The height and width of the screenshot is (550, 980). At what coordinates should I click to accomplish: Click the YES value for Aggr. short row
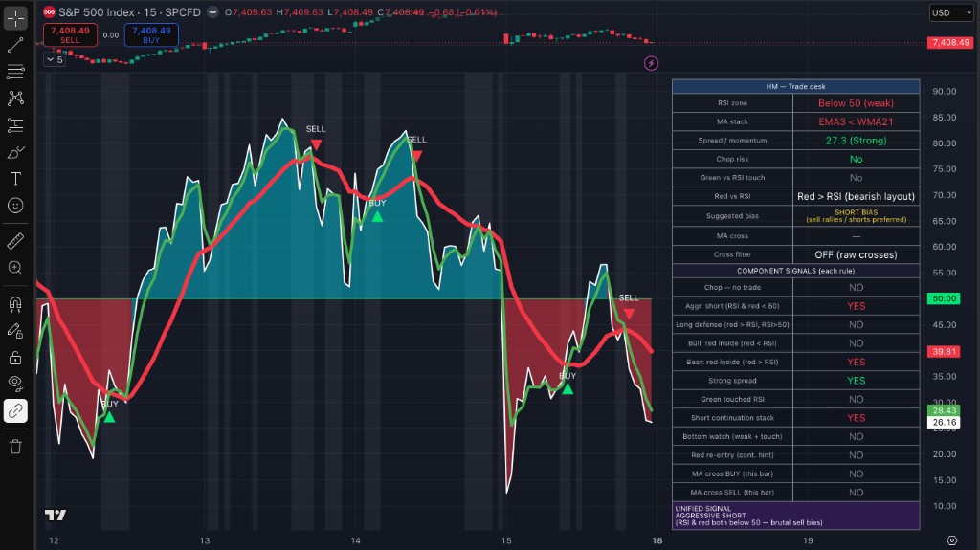(856, 306)
